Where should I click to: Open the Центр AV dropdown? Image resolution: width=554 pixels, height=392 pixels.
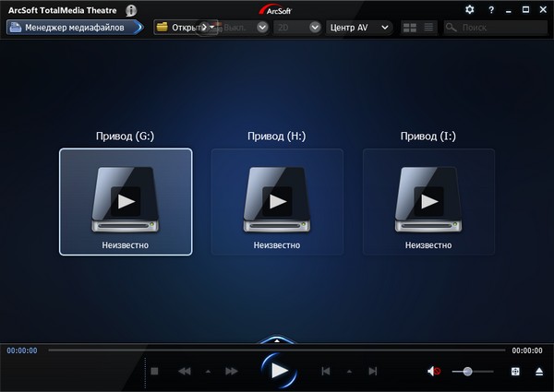(359, 28)
